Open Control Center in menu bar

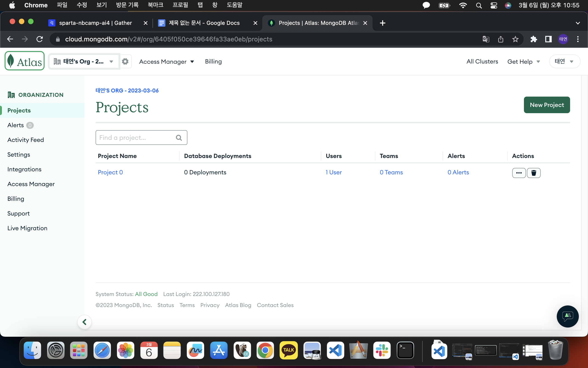click(x=494, y=5)
